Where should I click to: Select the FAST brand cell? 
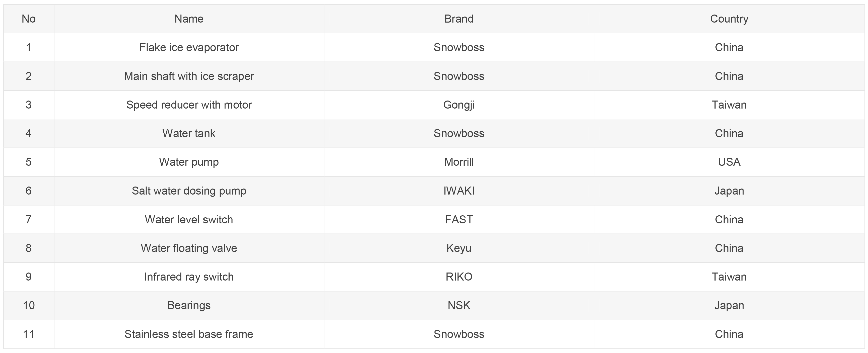pos(459,219)
